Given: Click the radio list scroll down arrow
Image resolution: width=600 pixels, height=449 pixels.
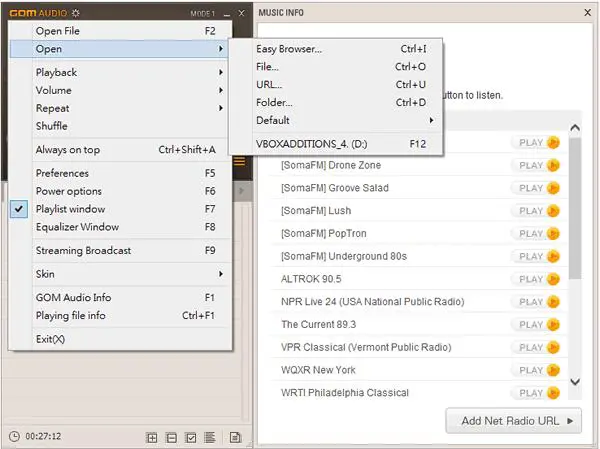Looking at the screenshot, I should 575,381.
